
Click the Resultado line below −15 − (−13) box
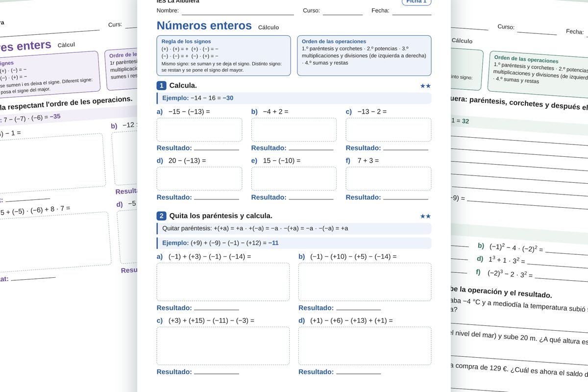coord(217,149)
